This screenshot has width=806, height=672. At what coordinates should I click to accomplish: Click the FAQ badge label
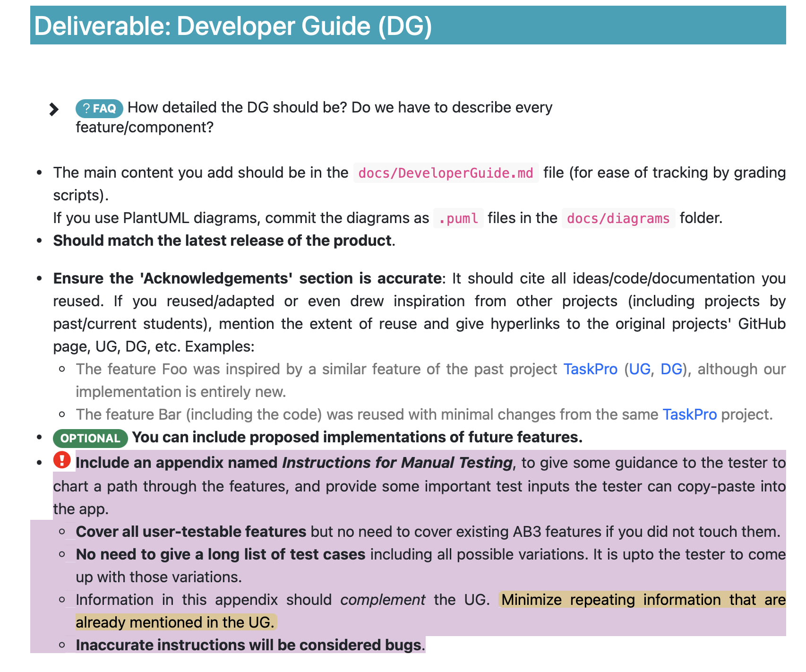tap(99, 109)
